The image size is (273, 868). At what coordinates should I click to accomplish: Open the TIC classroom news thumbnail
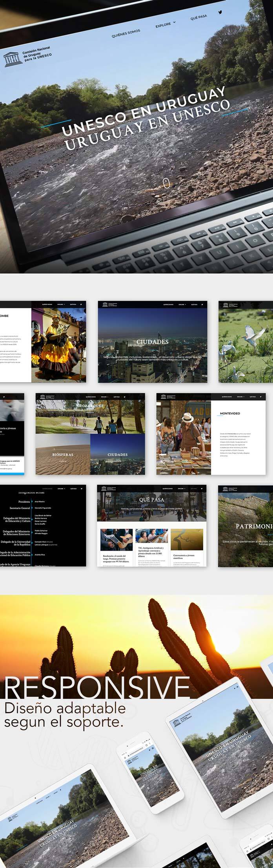pos(151,536)
